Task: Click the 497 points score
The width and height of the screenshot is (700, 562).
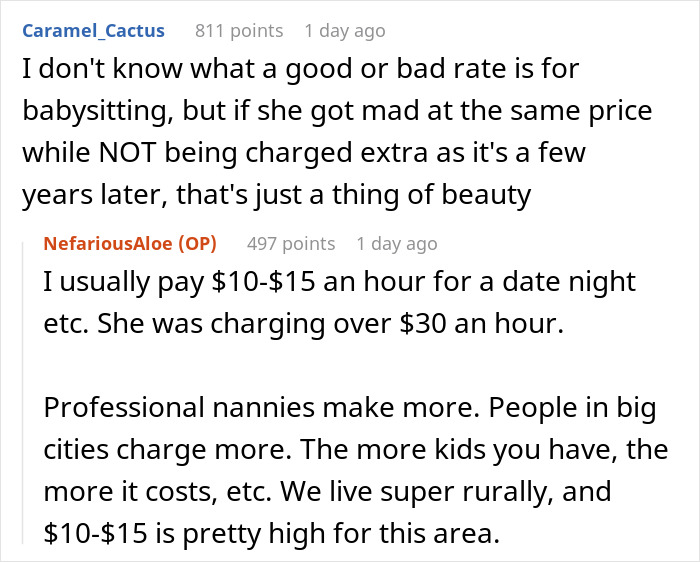Action: pos(291,243)
